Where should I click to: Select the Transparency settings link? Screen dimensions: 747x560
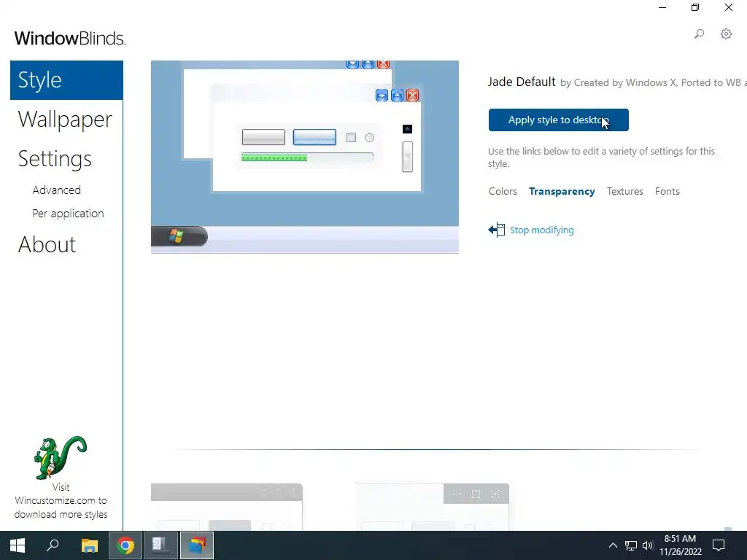[x=562, y=192]
